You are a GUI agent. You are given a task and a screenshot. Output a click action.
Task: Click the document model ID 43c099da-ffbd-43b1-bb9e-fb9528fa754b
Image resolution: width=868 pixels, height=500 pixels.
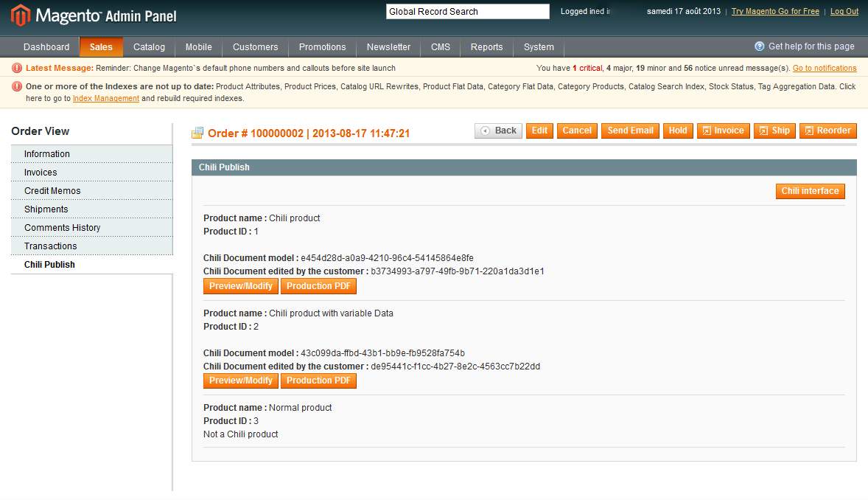click(x=382, y=353)
